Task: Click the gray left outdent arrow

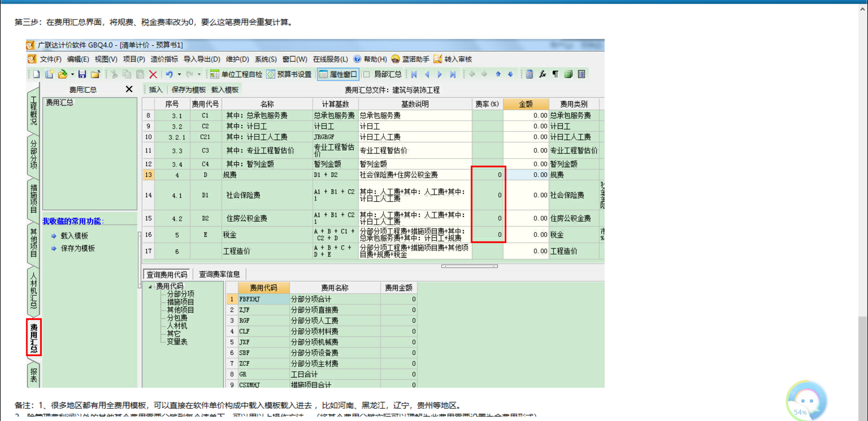Action: pos(472,74)
